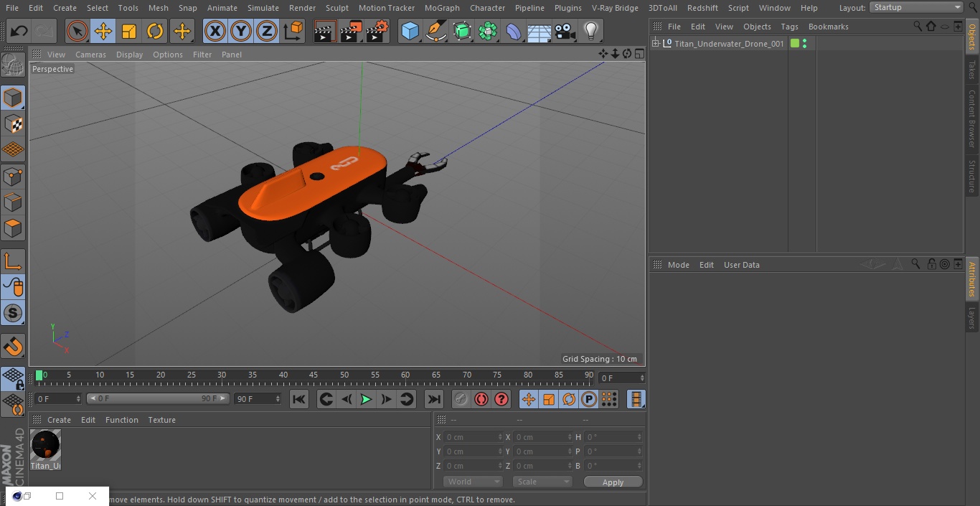Add a Light object
980x506 pixels.
(x=590, y=32)
